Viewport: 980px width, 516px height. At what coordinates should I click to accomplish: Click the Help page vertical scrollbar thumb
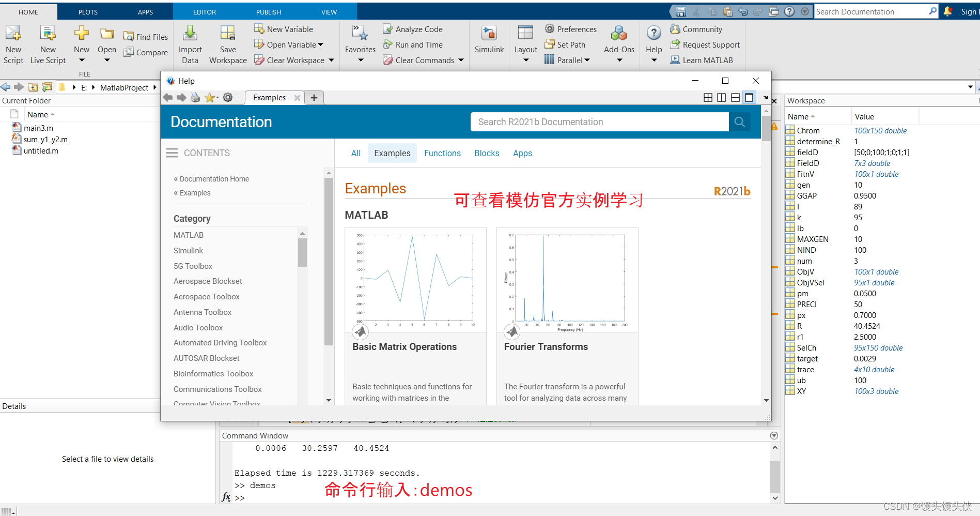(x=766, y=128)
